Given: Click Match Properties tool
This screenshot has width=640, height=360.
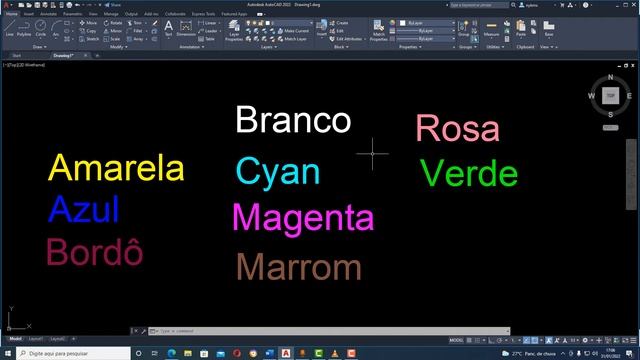Looking at the screenshot, I should coord(378,30).
